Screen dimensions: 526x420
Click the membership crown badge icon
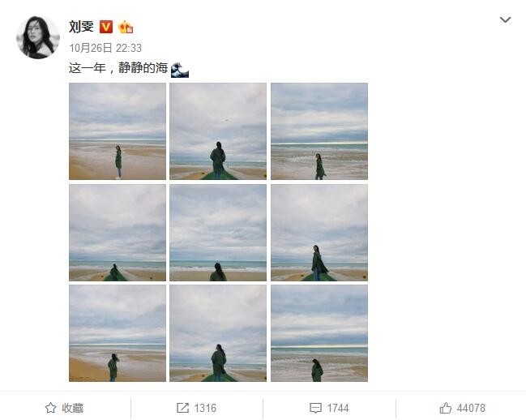coord(126,27)
